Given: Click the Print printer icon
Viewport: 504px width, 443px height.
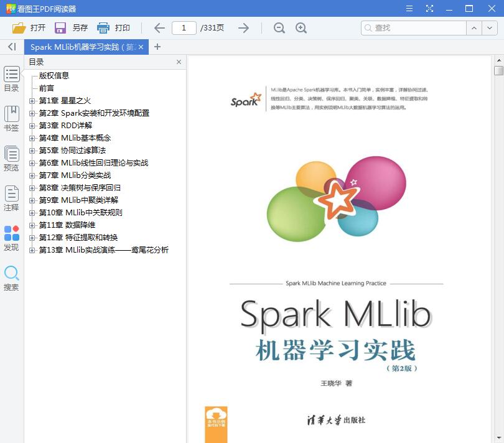Looking at the screenshot, I should pos(103,28).
